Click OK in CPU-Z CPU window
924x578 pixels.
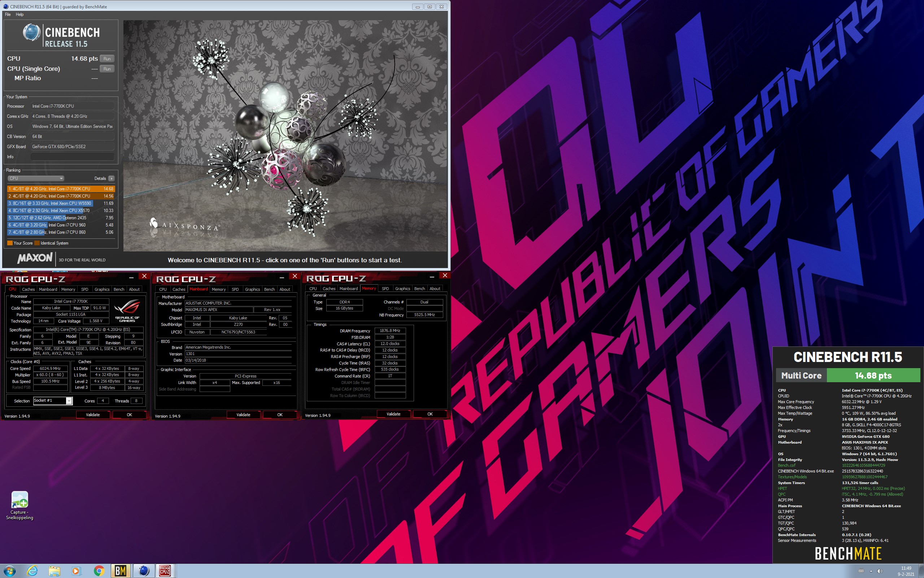pos(130,415)
